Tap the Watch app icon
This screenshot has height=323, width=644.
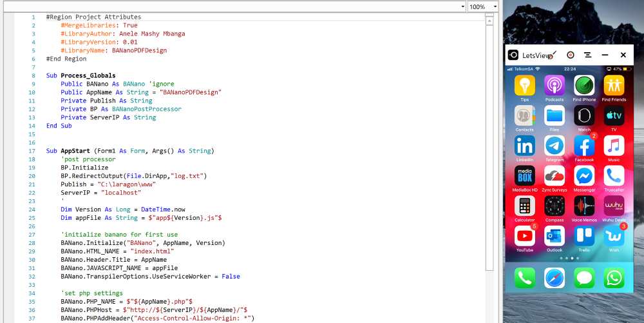click(584, 115)
